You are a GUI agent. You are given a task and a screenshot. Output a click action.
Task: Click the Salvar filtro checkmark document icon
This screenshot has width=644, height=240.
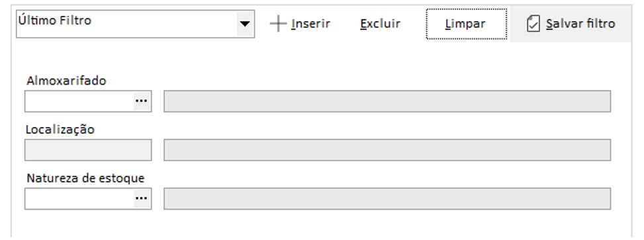[x=533, y=24]
